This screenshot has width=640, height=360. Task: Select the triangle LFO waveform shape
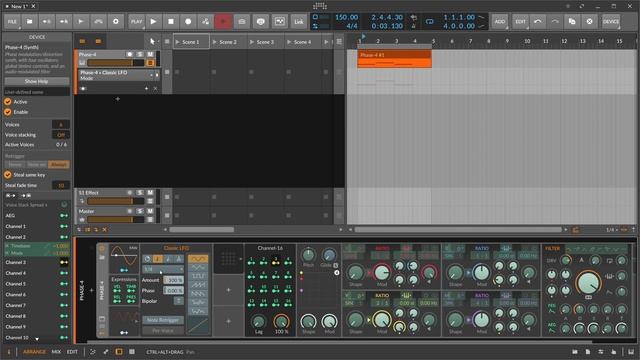198,267
